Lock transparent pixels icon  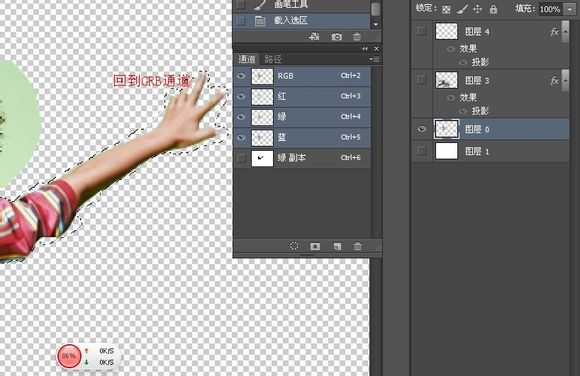pyautogui.click(x=446, y=10)
